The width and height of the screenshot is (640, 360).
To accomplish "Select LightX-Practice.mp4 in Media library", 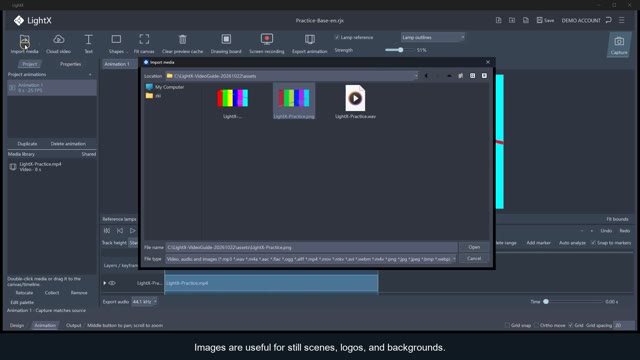I will [x=52, y=167].
